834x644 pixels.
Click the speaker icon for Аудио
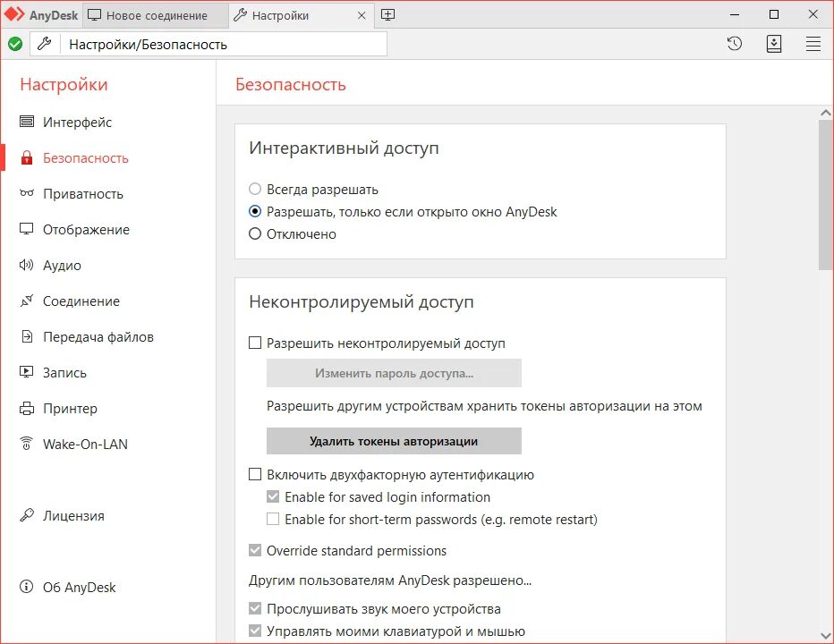[x=27, y=265]
